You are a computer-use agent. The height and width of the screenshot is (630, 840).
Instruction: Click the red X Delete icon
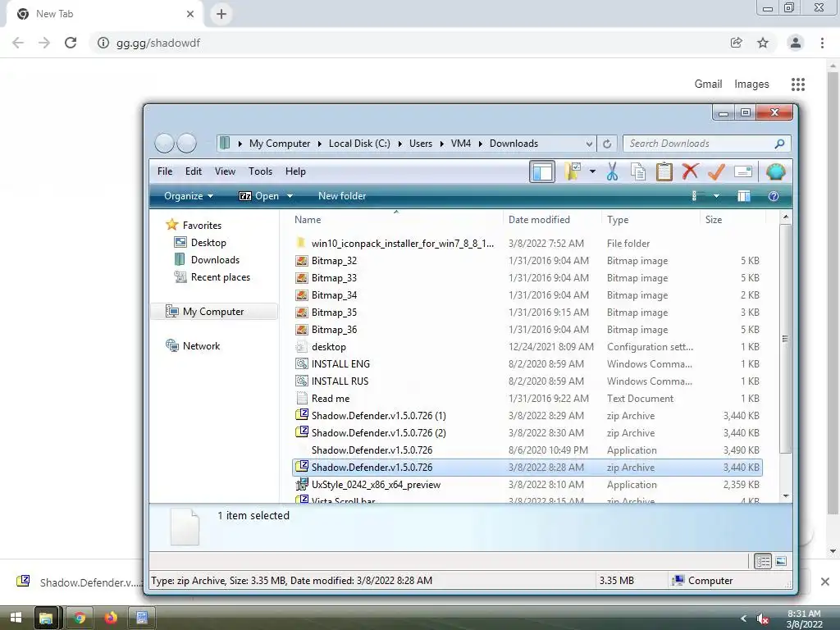coord(690,171)
